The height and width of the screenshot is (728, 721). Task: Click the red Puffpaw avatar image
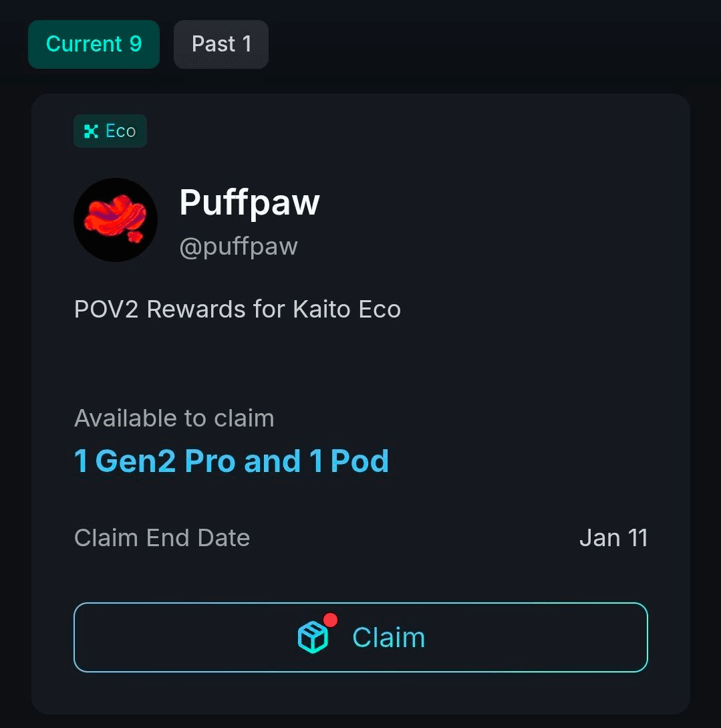point(115,219)
